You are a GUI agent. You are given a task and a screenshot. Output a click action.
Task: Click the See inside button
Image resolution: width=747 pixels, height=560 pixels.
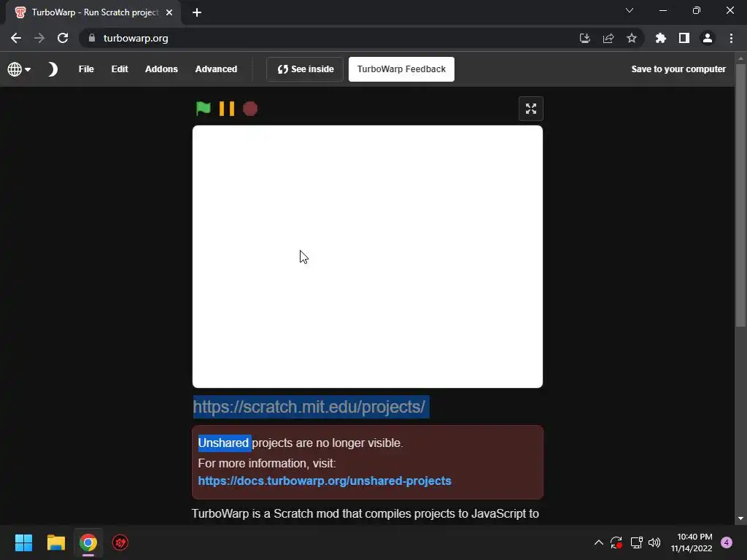306,69
